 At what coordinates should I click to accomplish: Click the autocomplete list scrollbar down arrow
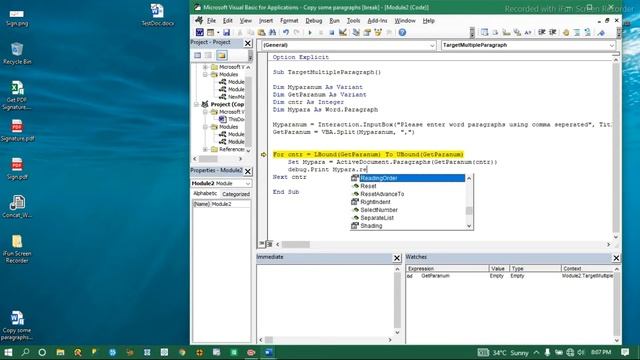tap(469, 226)
